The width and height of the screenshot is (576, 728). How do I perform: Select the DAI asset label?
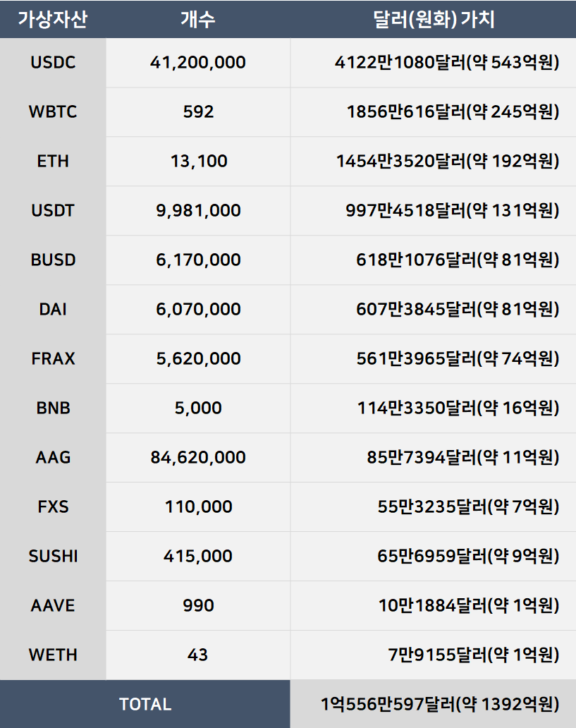click(53, 310)
